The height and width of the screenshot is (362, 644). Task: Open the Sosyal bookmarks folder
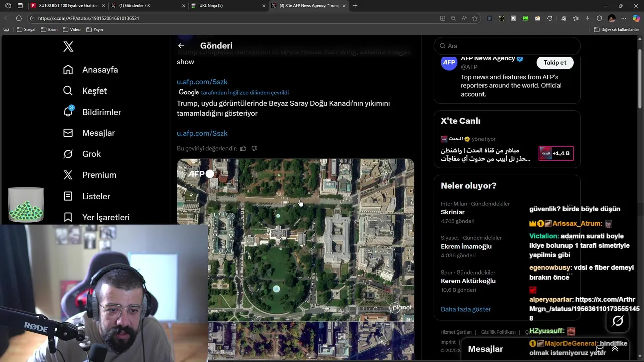[26, 30]
